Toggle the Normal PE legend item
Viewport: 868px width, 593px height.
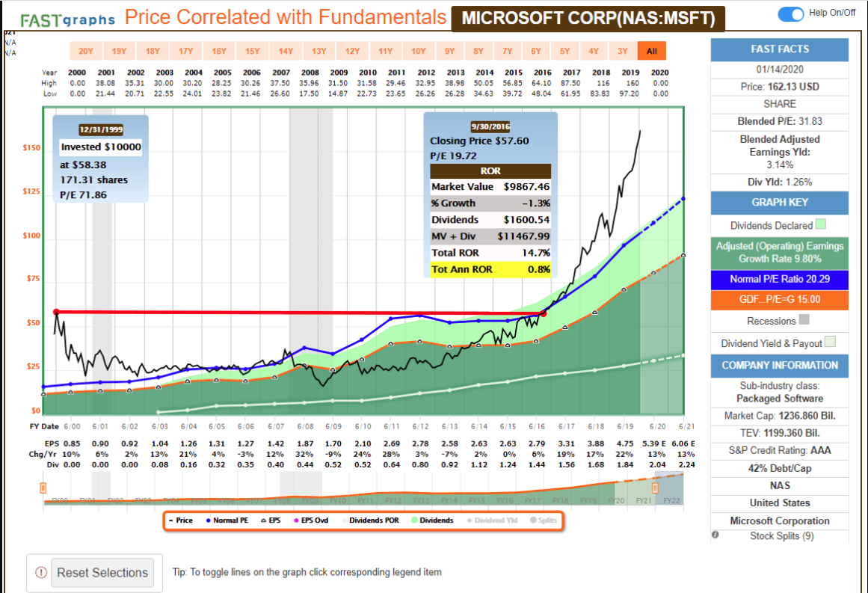227,520
